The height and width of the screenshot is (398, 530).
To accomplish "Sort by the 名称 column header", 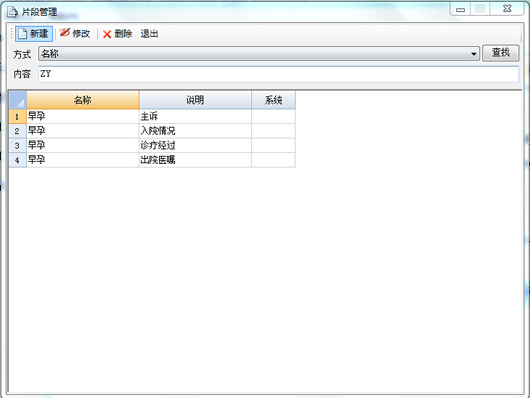I will pos(83,100).
